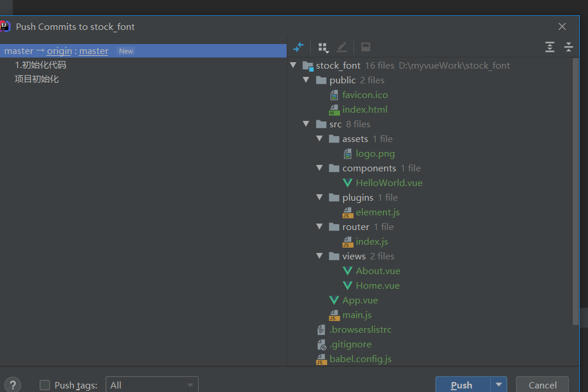Click Collapse All in file tree
Image resolution: width=588 pixels, height=392 pixels.
point(569,47)
